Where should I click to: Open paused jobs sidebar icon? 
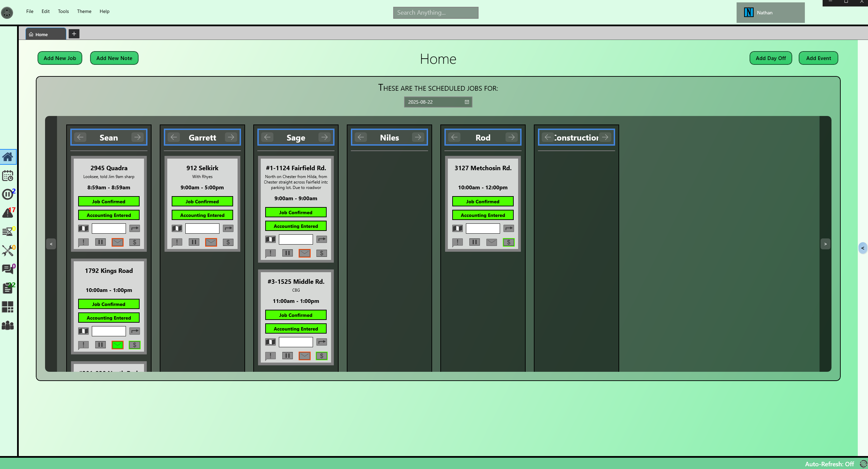pos(7,194)
